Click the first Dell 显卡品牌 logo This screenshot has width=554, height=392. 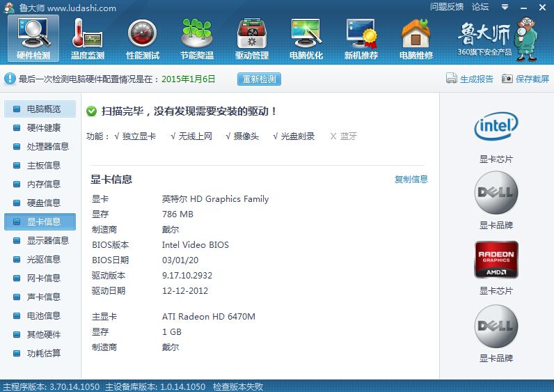pos(496,192)
